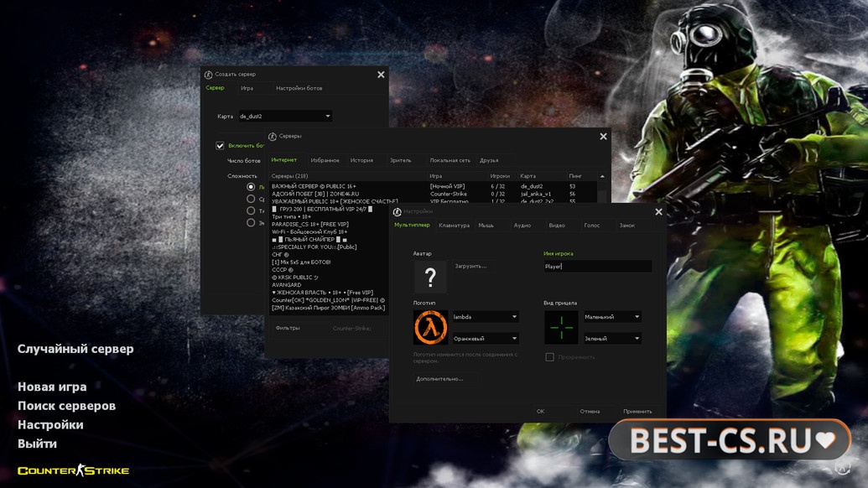This screenshot has height=488, width=868.
Task: Click the green crosshair preview
Action: coord(561,327)
